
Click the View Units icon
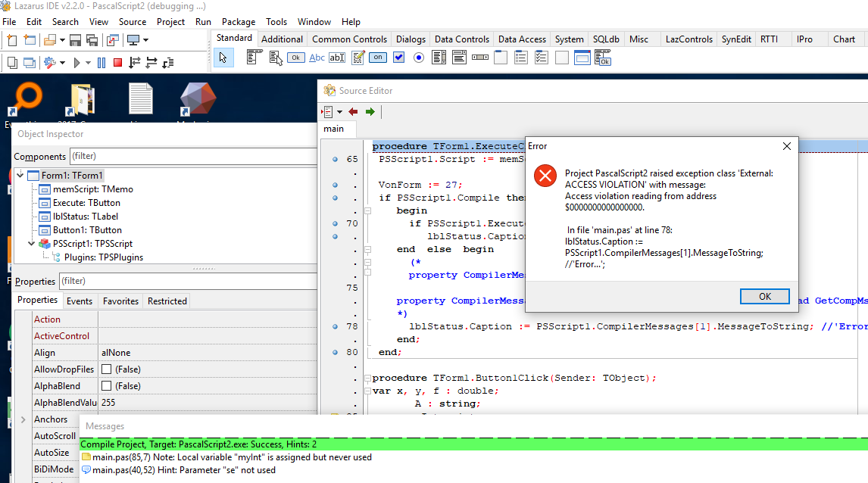click(x=11, y=63)
